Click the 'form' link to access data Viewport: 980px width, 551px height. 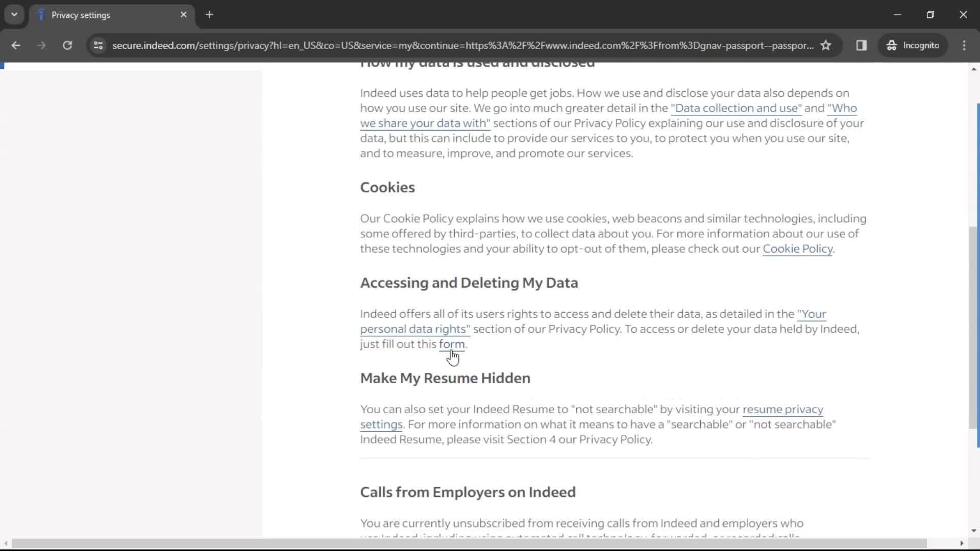(x=452, y=344)
